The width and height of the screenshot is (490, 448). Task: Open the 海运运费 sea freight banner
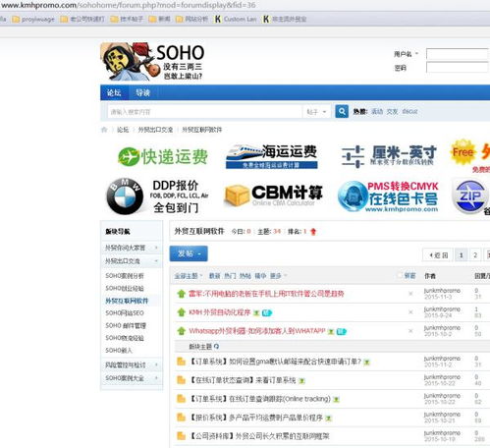point(272,156)
